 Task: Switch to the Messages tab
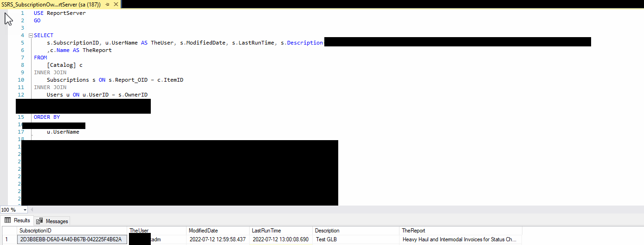coord(52,221)
